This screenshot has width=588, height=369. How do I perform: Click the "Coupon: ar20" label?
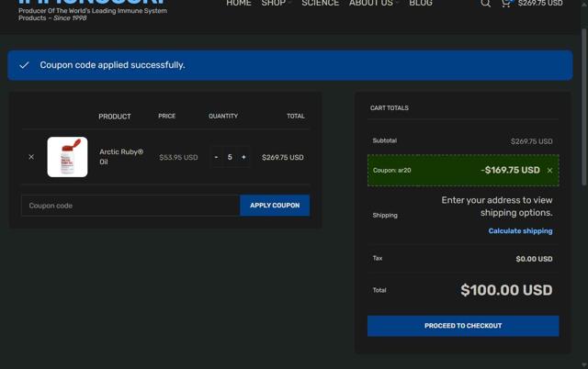pyautogui.click(x=392, y=171)
